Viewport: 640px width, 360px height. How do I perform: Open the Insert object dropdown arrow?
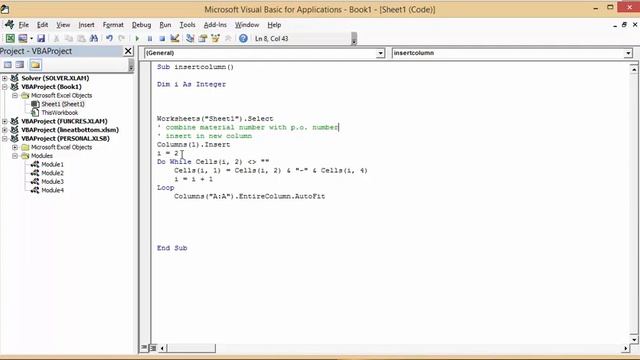pos(31,38)
